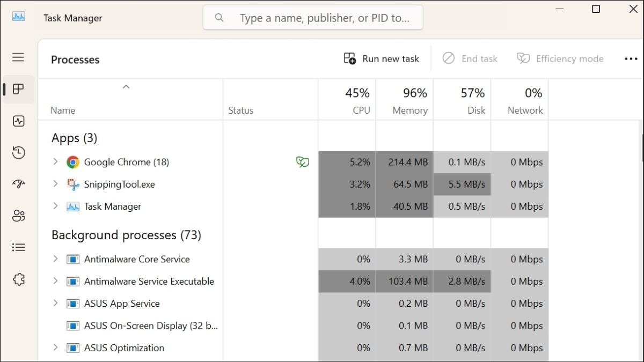Select the SnippingTool.exe row
Viewport: 644px width, 362px height.
(x=294, y=184)
